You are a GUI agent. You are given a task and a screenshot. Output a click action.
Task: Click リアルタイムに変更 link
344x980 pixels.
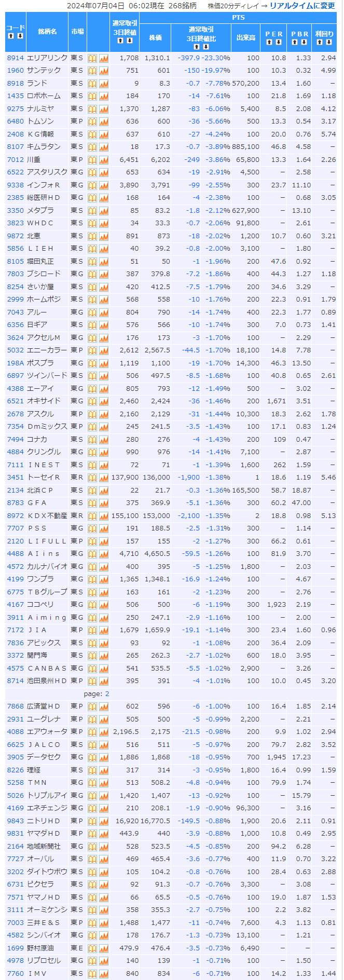point(302,6)
